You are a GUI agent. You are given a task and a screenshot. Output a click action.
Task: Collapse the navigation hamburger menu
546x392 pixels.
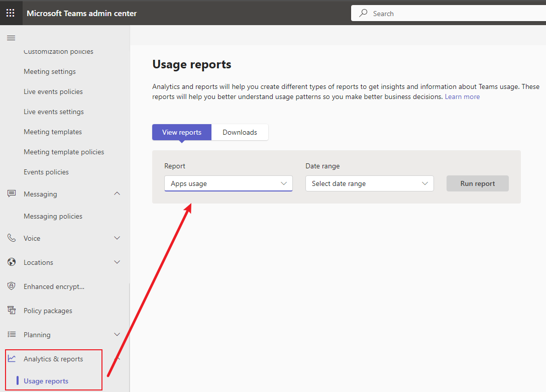tap(11, 38)
